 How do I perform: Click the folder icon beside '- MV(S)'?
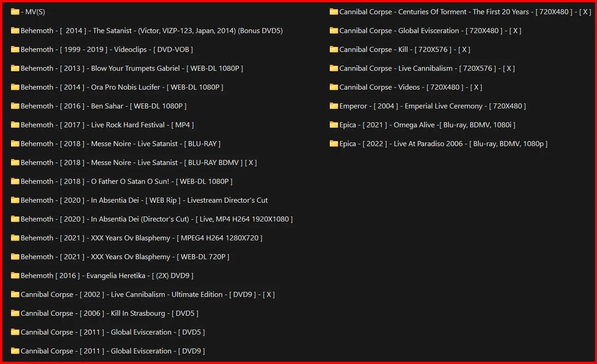15,12
